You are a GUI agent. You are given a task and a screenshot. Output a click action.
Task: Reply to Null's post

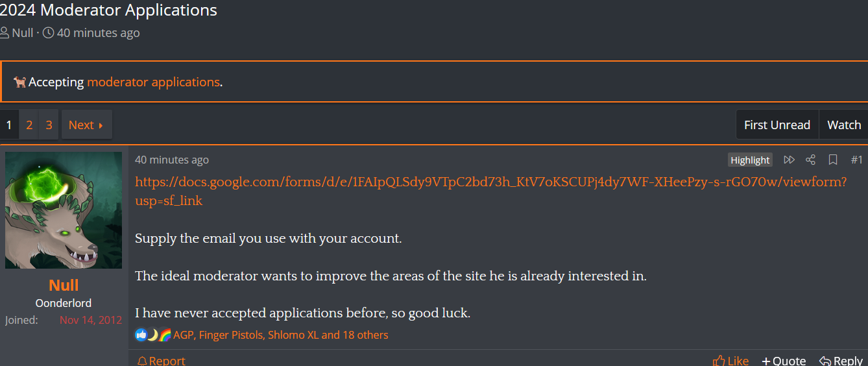coord(841,360)
